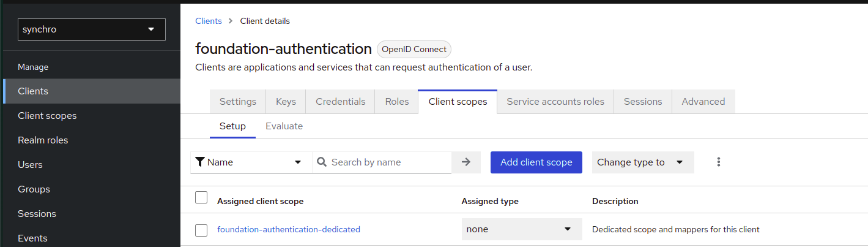Click the search arrow submit button
The height and width of the screenshot is (247, 868).
tap(466, 162)
